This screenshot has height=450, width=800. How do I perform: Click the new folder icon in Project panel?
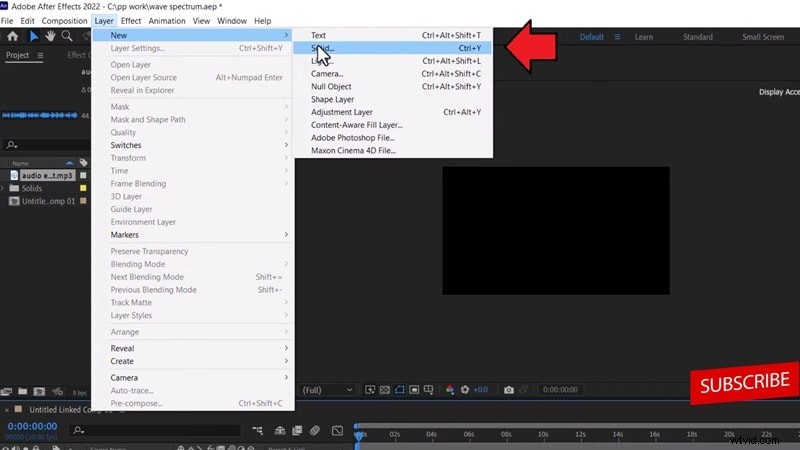[x=22, y=391]
